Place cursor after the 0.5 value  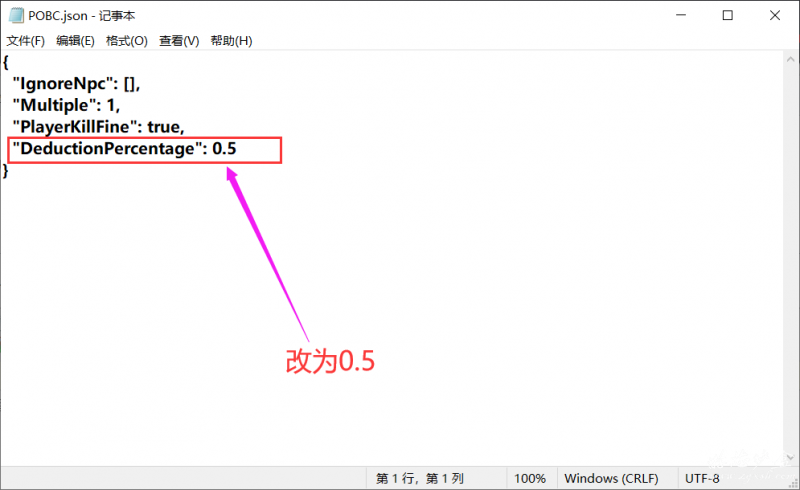coord(237,150)
